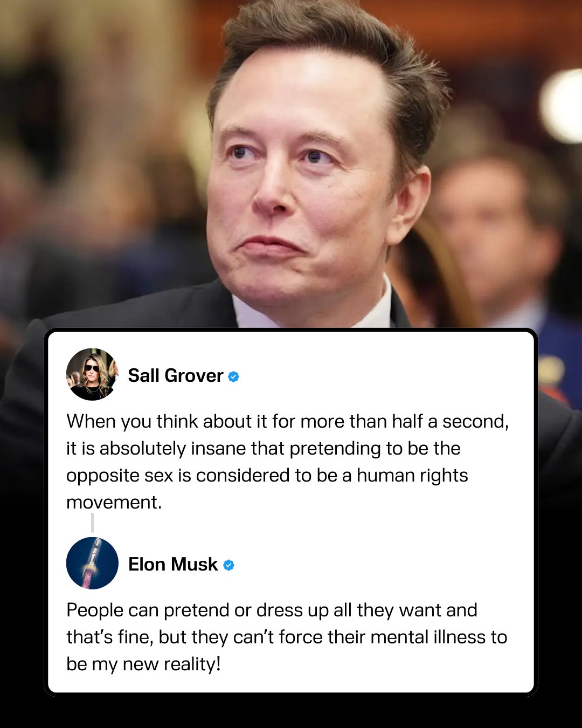
Task: Click the phrase "opposite sex" in first post
Action: click(120, 476)
